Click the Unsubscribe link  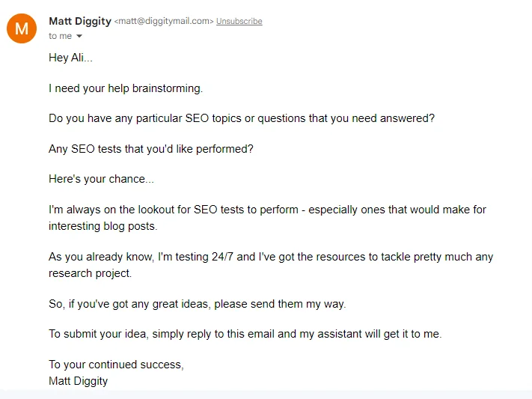point(239,22)
